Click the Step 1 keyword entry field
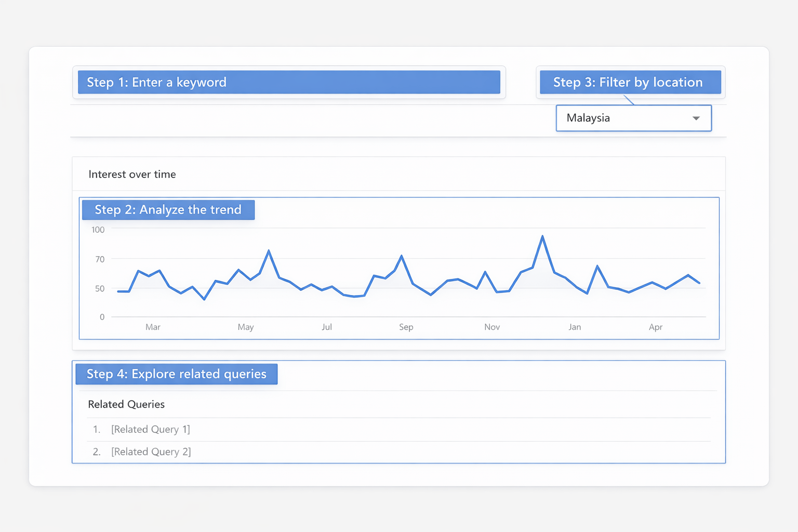 289,82
